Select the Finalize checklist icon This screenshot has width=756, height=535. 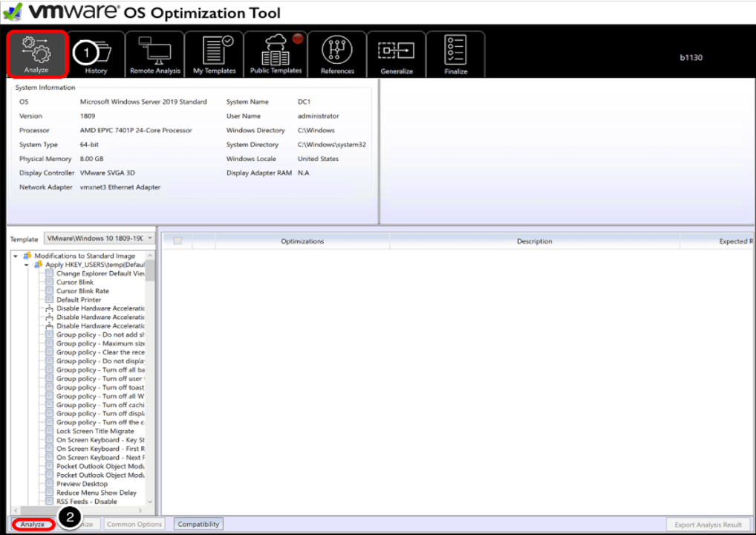coord(456,54)
